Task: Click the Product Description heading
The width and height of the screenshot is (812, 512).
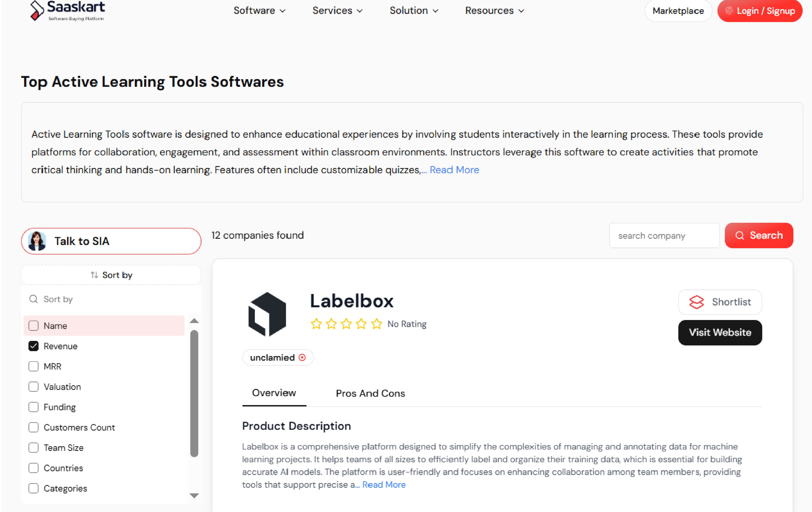Action: [x=296, y=426]
